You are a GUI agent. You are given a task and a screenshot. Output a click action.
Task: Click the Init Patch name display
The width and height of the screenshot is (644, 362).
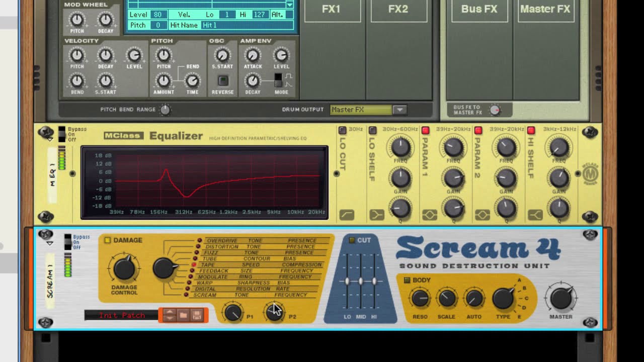point(122,315)
